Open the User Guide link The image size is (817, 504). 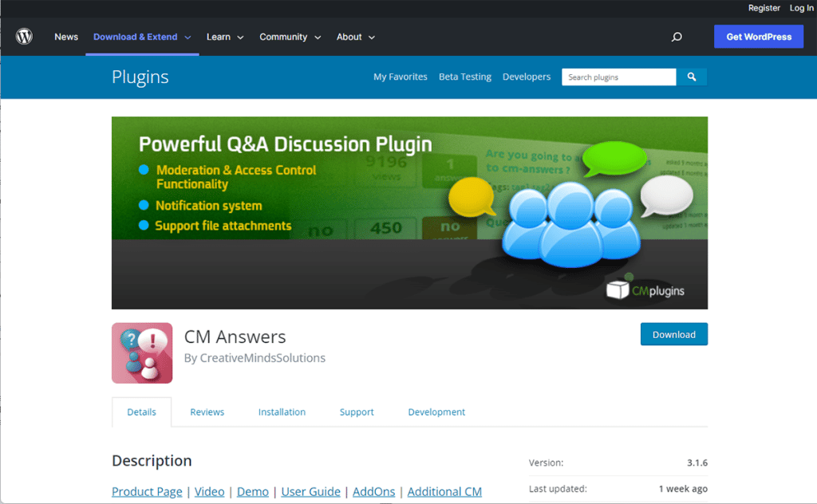[x=310, y=491]
